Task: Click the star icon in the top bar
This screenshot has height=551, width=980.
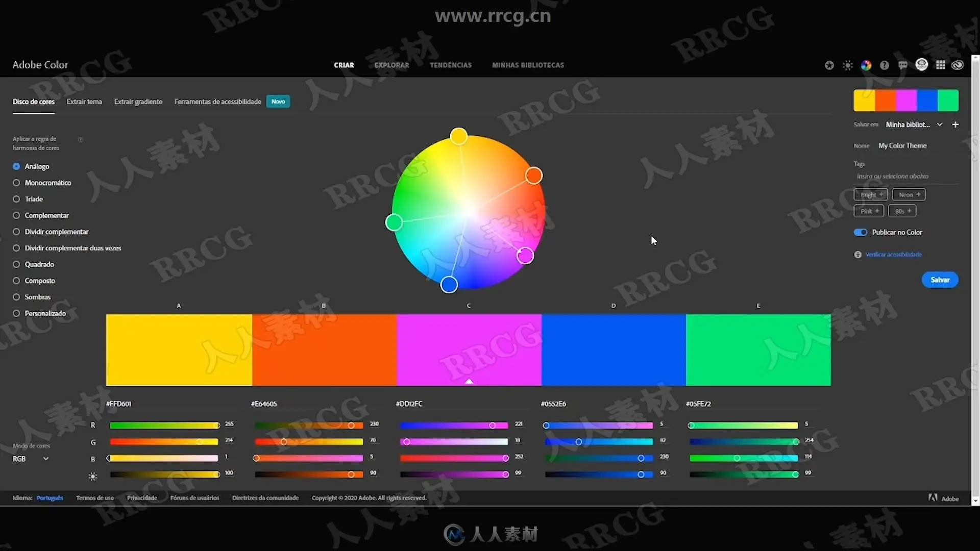Action: [829, 65]
